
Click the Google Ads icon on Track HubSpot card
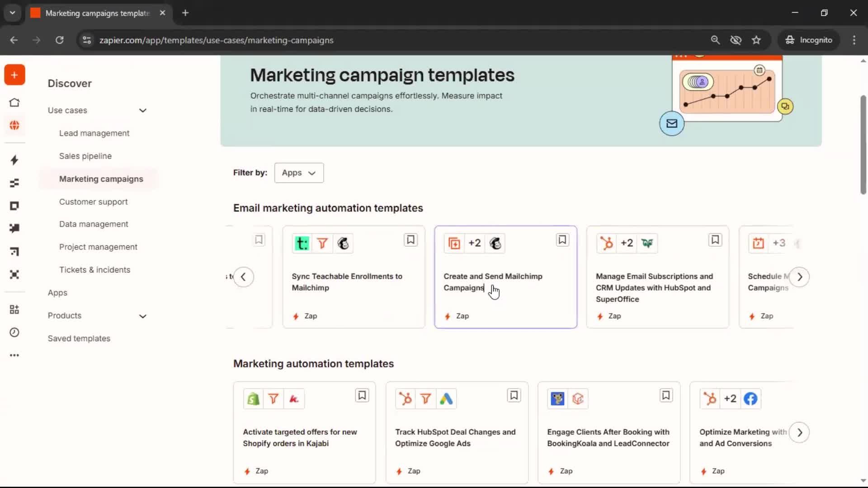[446, 399]
